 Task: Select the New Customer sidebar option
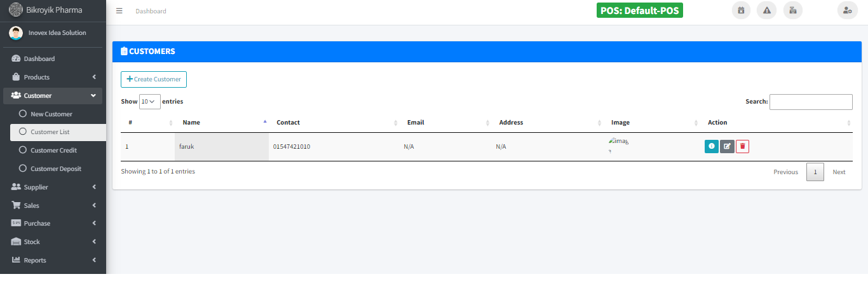51,114
